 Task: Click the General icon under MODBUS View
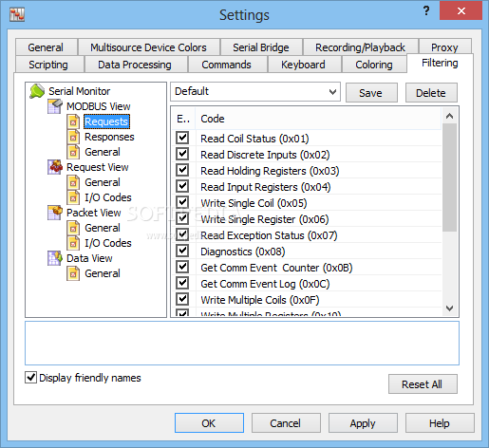point(73,152)
